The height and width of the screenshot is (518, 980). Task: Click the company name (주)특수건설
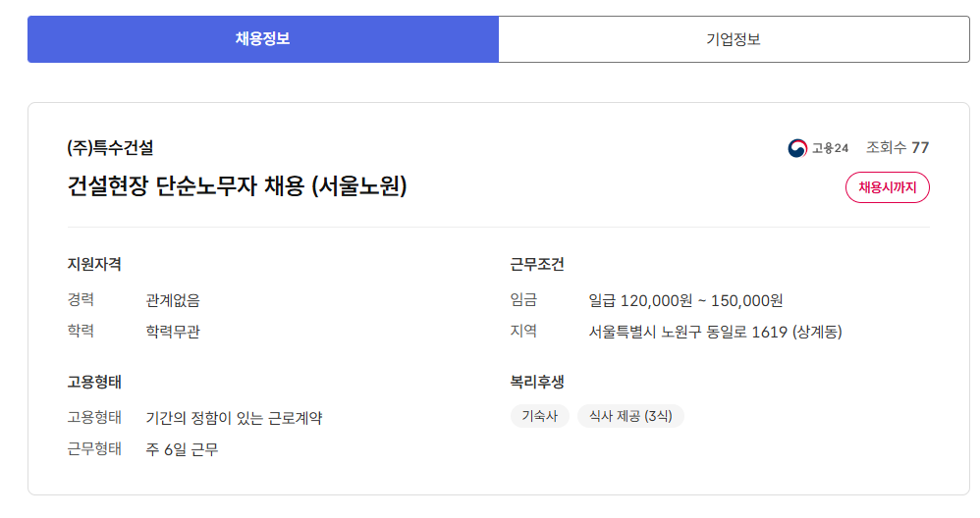coord(110,148)
